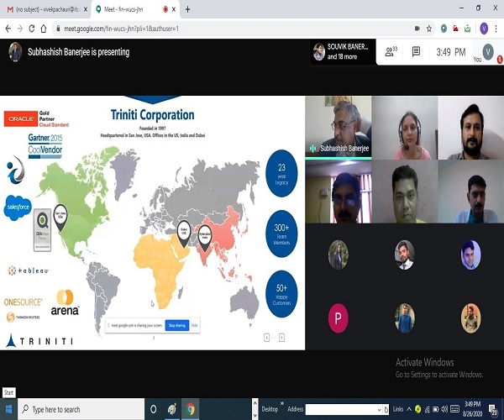Close the Gmail tab
This screenshot has height=420, width=504.
point(86,9)
